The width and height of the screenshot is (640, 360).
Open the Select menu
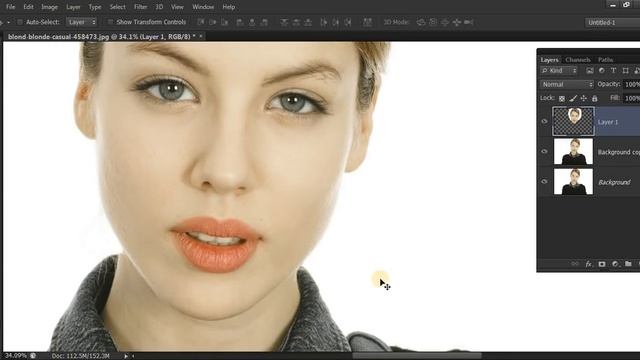[118, 7]
